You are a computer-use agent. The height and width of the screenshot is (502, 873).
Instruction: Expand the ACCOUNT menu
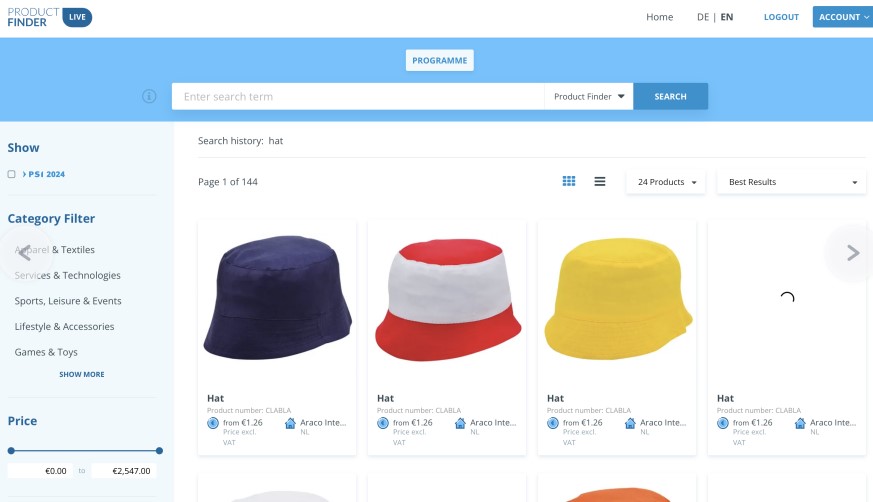[x=843, y=17]
